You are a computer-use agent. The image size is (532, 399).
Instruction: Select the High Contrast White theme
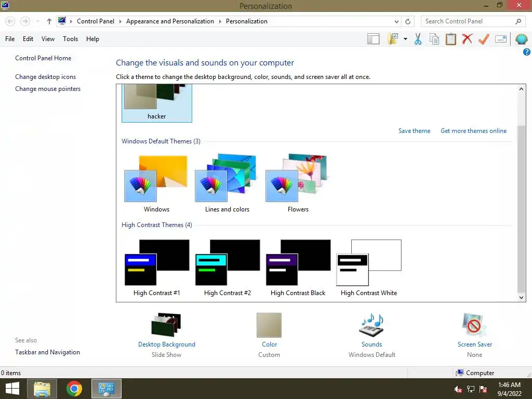[369, 268]
